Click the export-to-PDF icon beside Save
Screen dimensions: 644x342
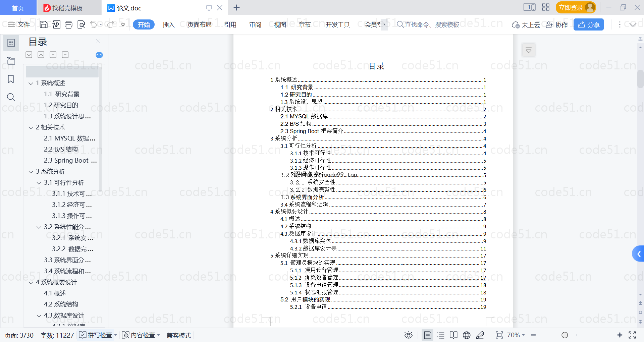[56, 24]
